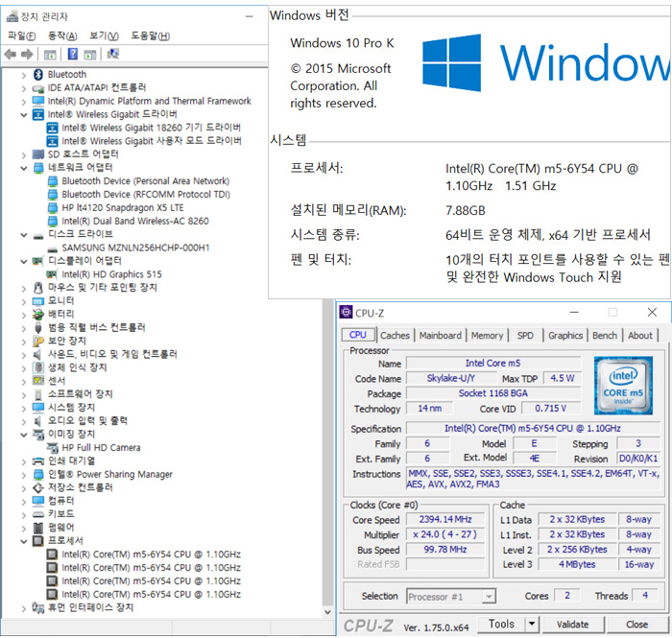Click the sensors (센서) category icon
672x638 pixels.
[x=38, y=381]
